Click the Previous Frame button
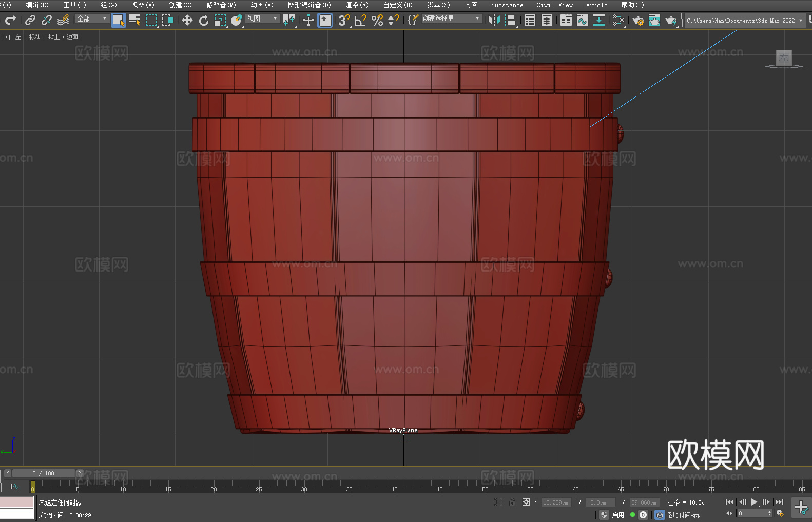The height and width of the screenshot is (522, 812). coord(742,502)
